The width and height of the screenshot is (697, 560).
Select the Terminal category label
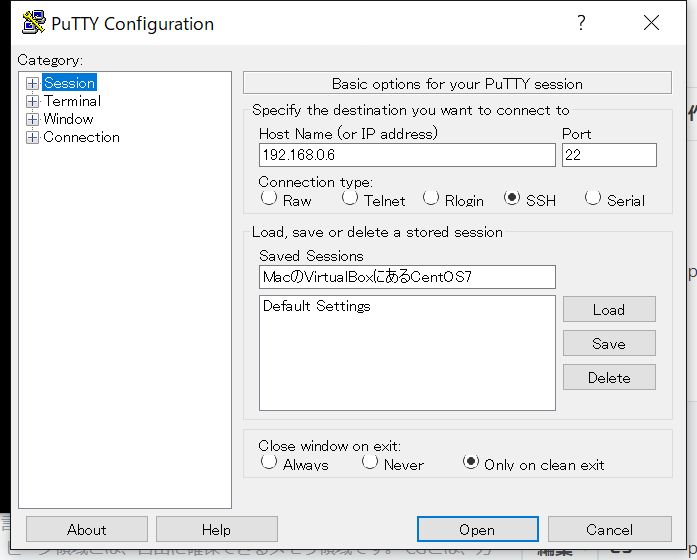coord(72,101)
